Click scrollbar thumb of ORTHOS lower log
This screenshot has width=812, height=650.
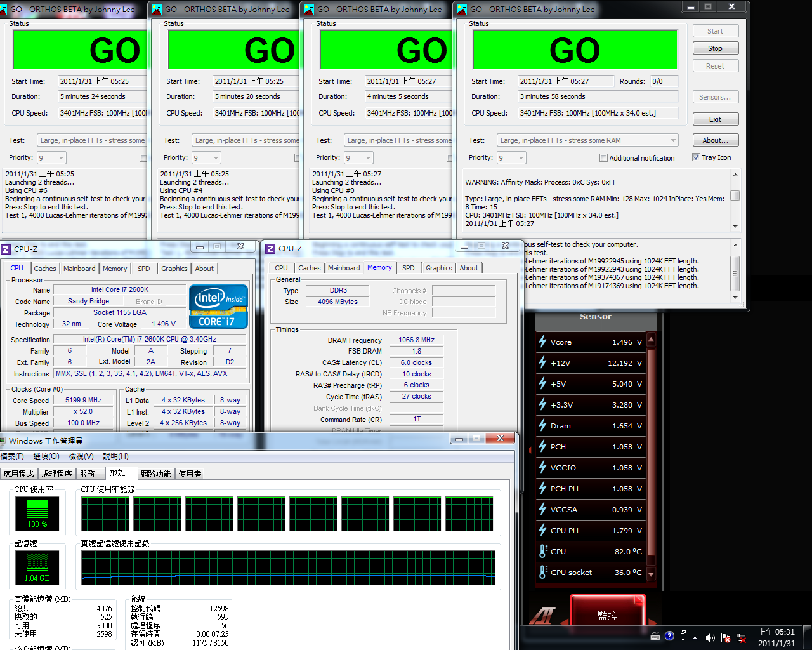point(735,274)
